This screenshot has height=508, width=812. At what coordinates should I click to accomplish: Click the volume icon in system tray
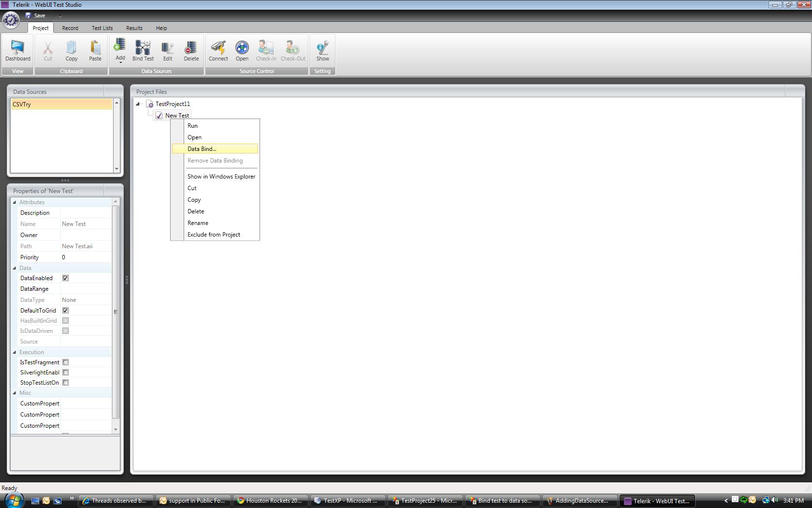[775, 500]
